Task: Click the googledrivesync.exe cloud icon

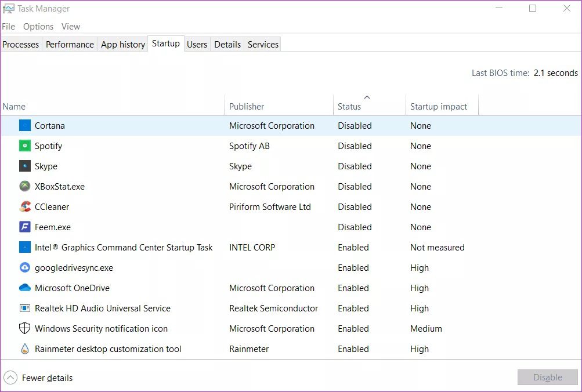Action: coord(25,267)
